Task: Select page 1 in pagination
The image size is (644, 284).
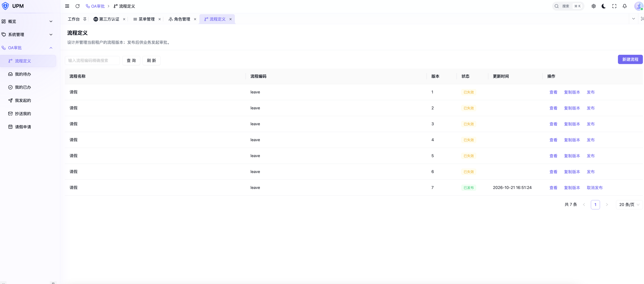Action: [x=595, y=204]
